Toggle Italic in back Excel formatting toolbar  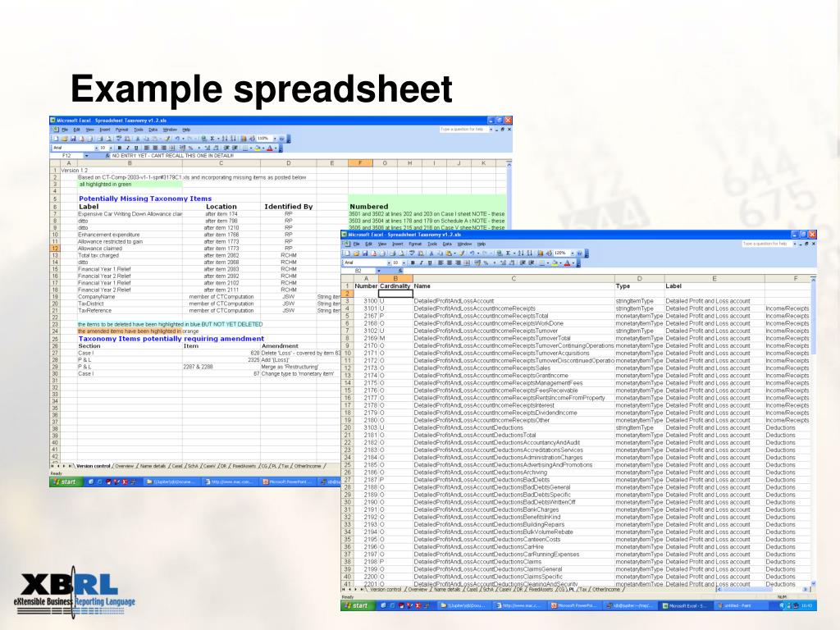coord(127,148)
